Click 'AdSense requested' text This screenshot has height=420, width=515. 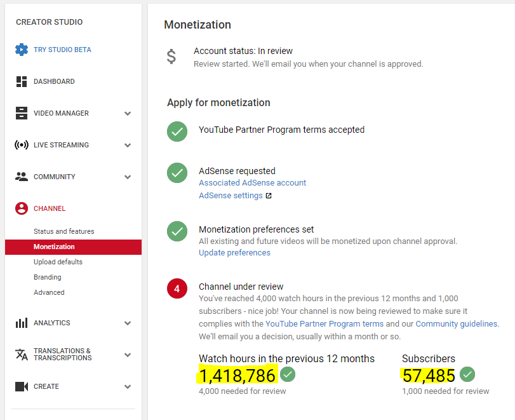pyautogui.click(x=237, y=171)
